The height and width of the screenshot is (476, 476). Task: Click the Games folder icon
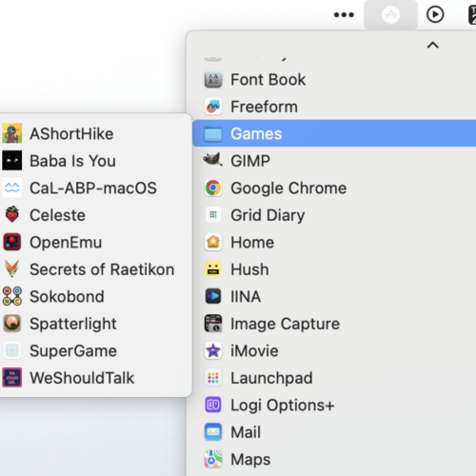coord(213,133)
